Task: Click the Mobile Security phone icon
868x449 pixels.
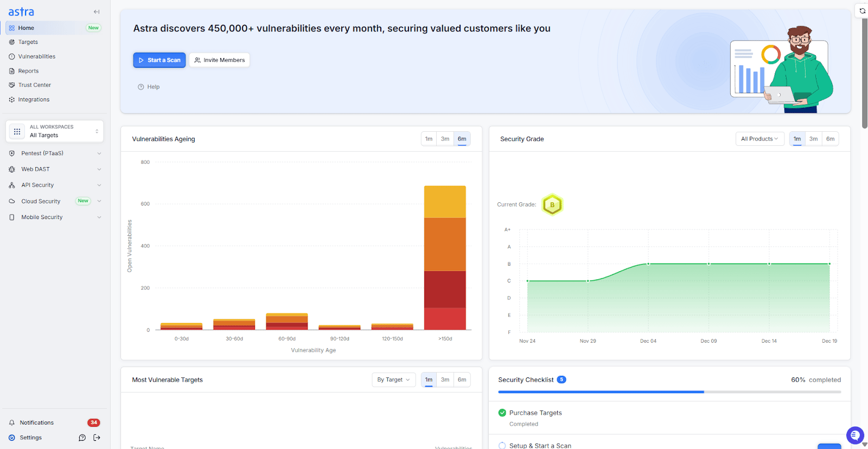Action: click(x=12, y=217)
